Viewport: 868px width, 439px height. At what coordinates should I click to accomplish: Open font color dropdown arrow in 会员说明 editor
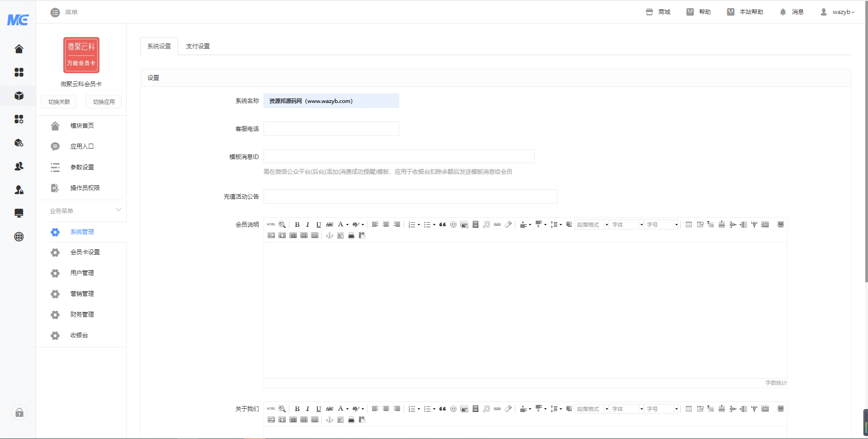[347, 224]
